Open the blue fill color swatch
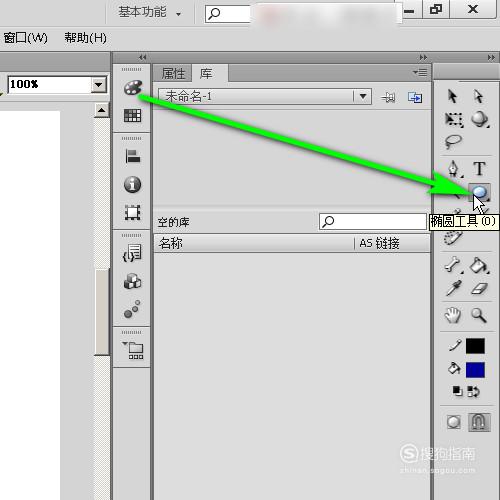Image resolution: width=500 pixels, height=500 pixels. click(x=475, y=370)
